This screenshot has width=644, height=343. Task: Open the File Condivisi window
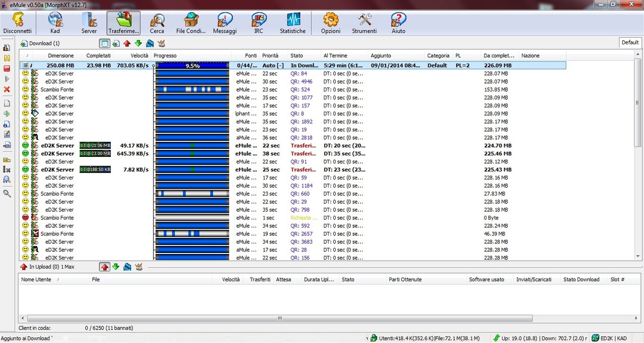pyautogui.click(x=191, y=23)
